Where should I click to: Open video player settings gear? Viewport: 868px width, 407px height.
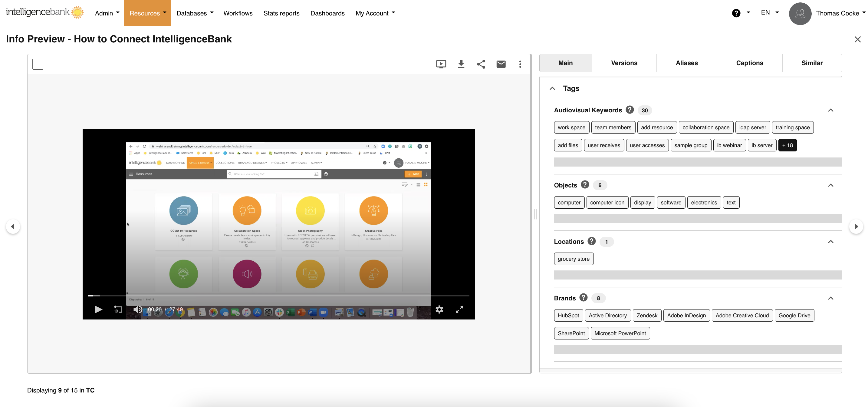point(440,309)
